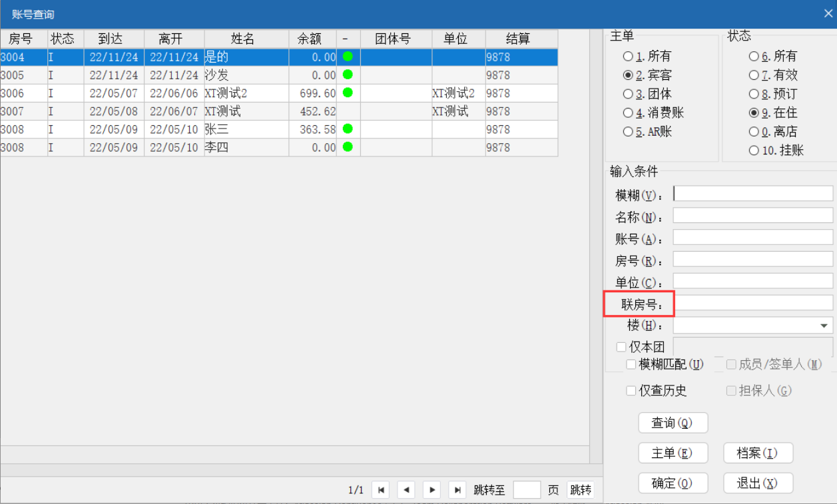Jump to last page of results
The image size is (837, 504).
tap(457, 490)
